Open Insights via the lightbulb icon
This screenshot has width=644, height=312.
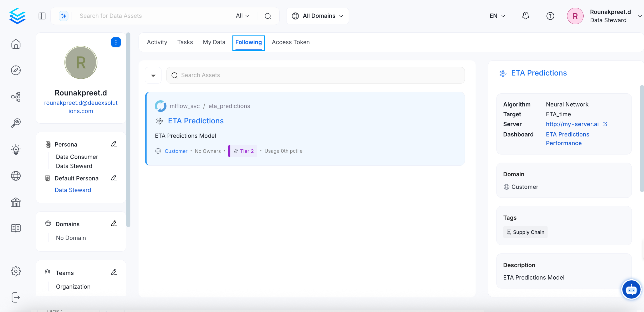(x=16, y=149)
